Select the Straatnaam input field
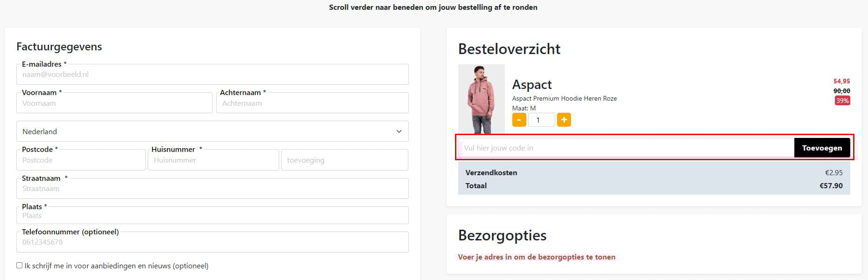 click(212, 188)
